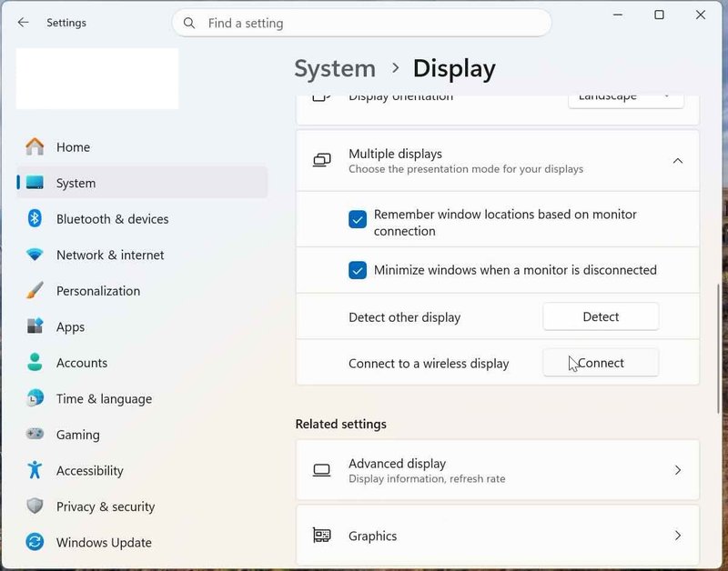The height and width of the screenshot is (571, 728).
Task: Click the user profile card
Action: tap(97, 79)
